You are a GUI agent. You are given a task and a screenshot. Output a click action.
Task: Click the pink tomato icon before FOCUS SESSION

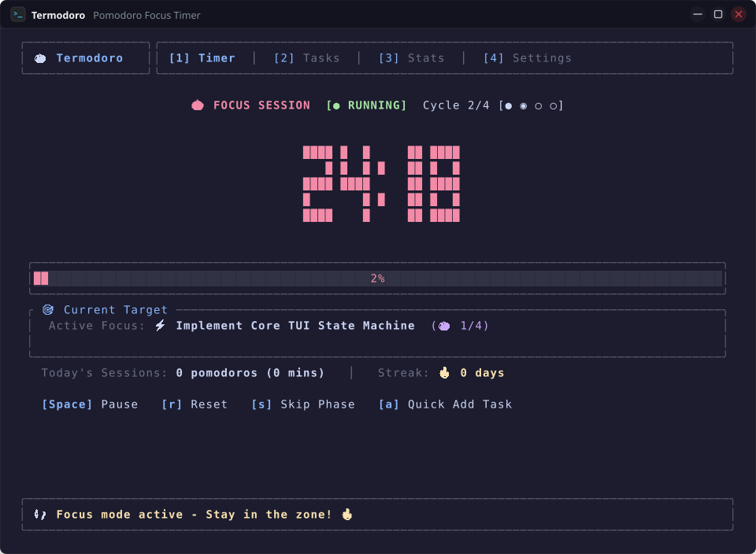[x=198, y=105]
